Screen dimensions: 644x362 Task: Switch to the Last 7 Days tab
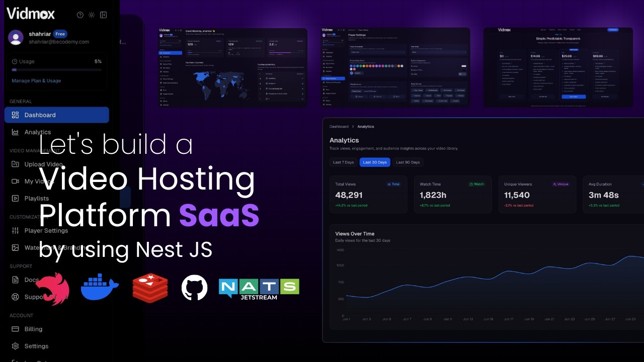coord(344,162)
